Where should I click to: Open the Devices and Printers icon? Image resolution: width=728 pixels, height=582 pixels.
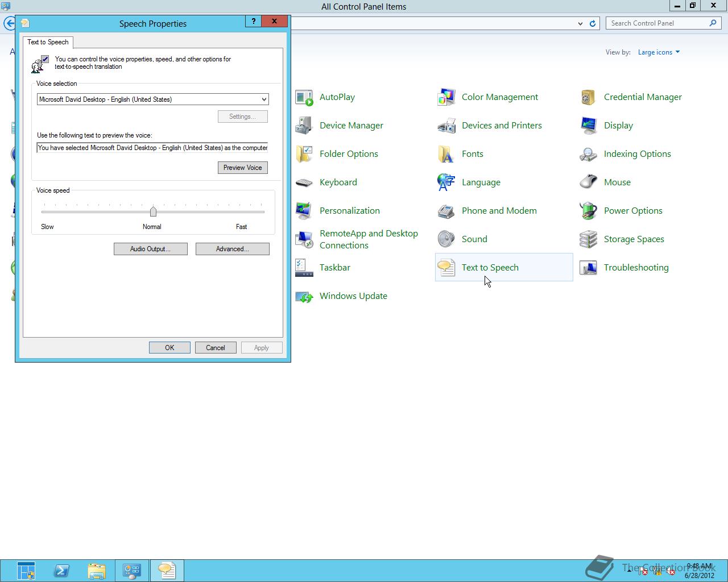point(446,126)
